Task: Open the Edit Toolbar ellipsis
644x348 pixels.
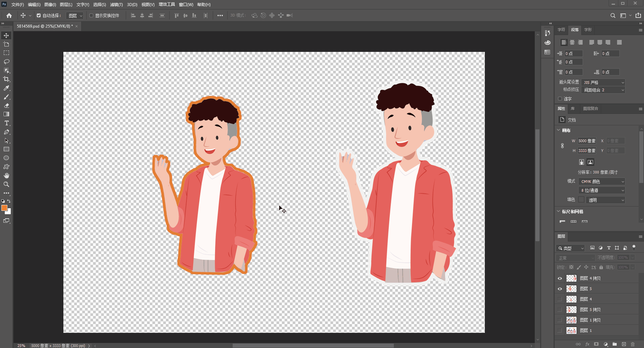Action: coord(6,193)
